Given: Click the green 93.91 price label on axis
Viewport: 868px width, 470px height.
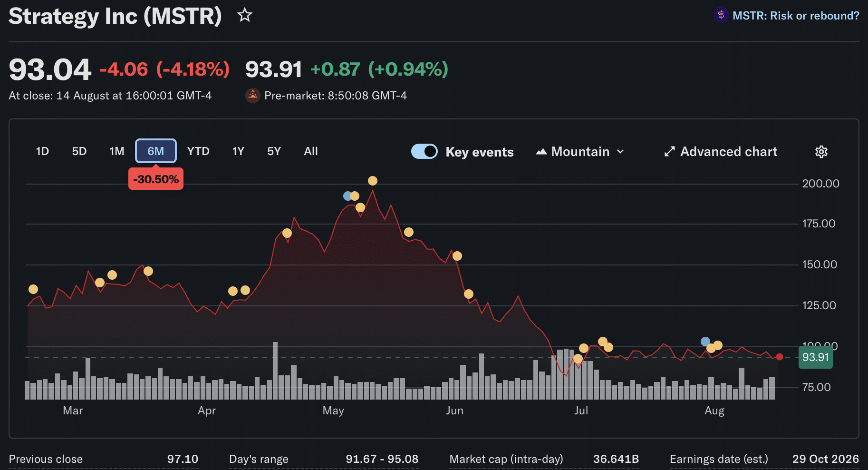Looking at the screenshot, I should tap(815, 357).
